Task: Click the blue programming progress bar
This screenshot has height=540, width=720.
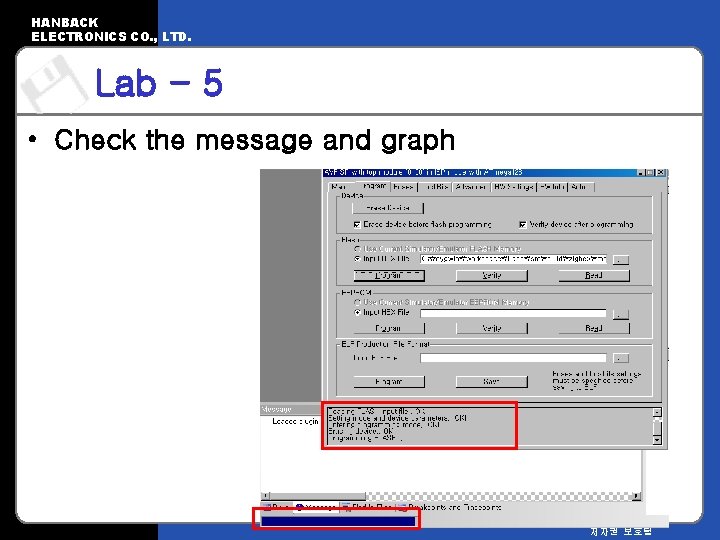Action: [338, 522]
